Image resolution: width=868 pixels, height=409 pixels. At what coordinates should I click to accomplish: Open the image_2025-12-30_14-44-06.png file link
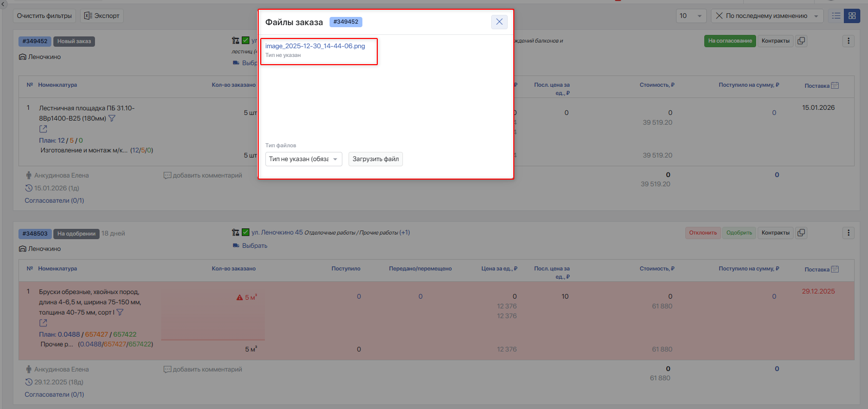pos(315,46)
